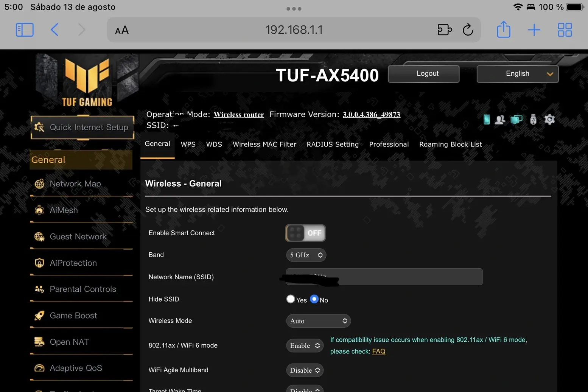Screen dimensions: 588x392
Task: Click the Open NAT sidebar icon
Action: coord(39,342)
